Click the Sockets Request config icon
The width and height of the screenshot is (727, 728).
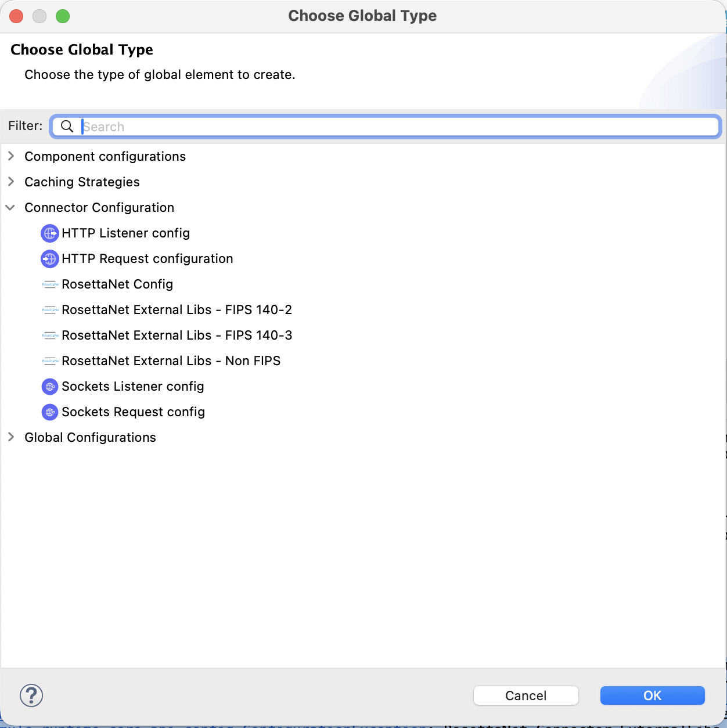[x=50, y=412]
